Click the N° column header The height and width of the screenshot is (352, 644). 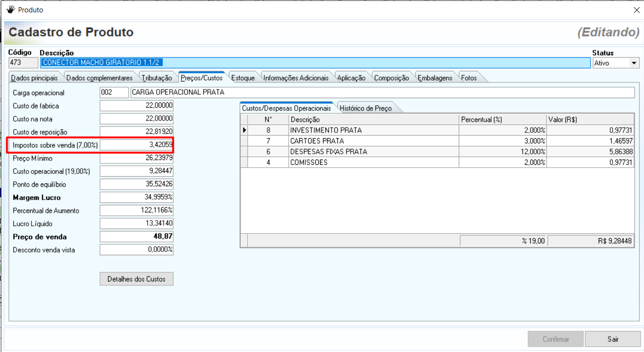[268, 120]
